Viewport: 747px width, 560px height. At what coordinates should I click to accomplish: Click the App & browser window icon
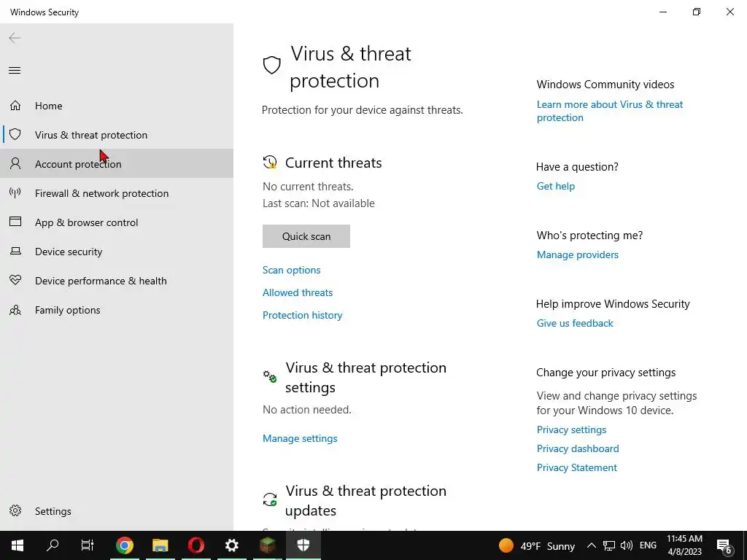[15, 222]
